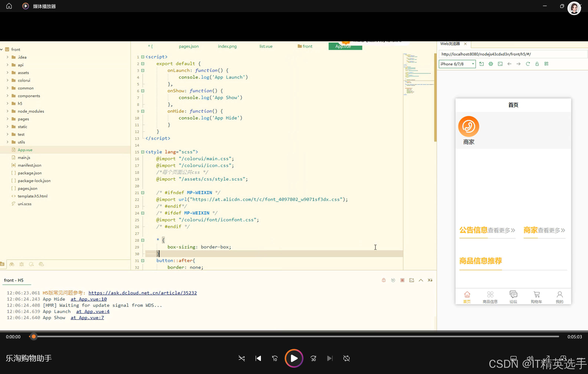Toggle loop repeat mode
Image resolution: width=588 pixels, height=374 pixels.
[346, 358]
